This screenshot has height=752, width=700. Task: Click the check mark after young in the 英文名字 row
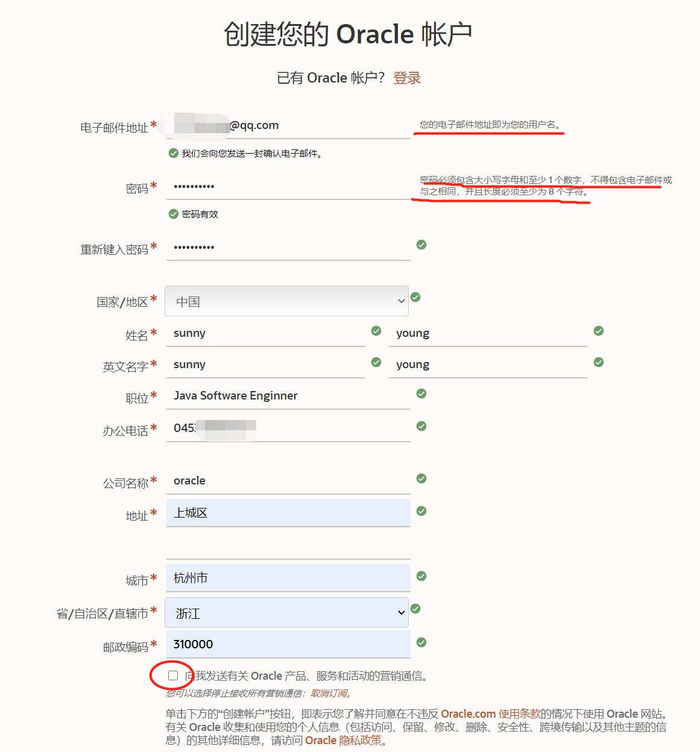[599, 362]
